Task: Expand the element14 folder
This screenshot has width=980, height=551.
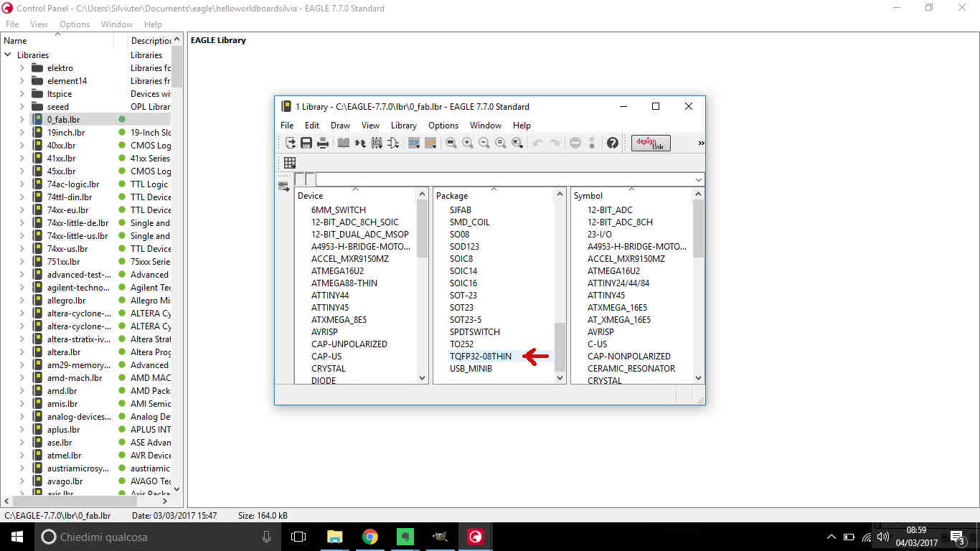Action: [x=22, y=80]
